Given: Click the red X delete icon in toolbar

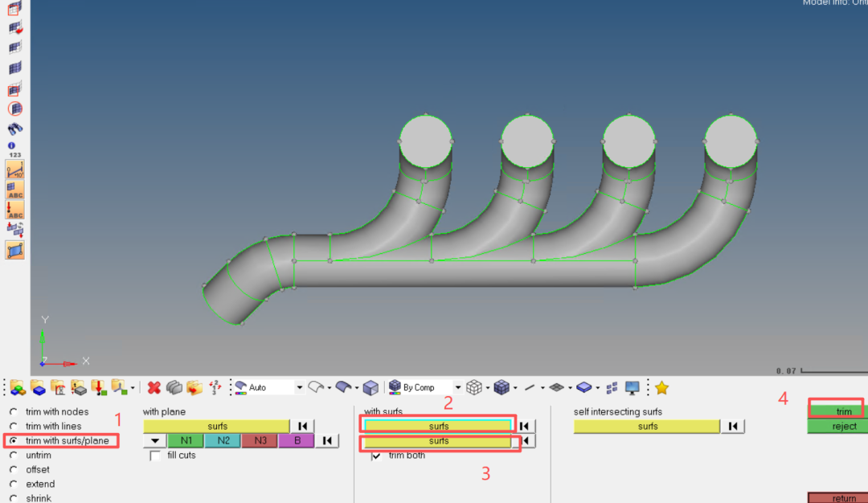Looking at the screenshot, I should coord(154,388).
